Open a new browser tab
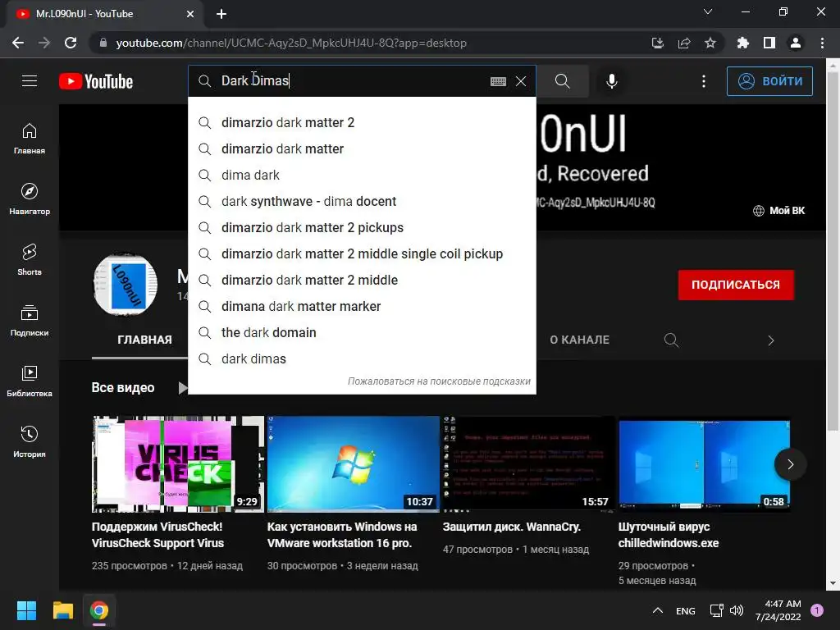This screenshot has width=840, height=630. point(221,14)
